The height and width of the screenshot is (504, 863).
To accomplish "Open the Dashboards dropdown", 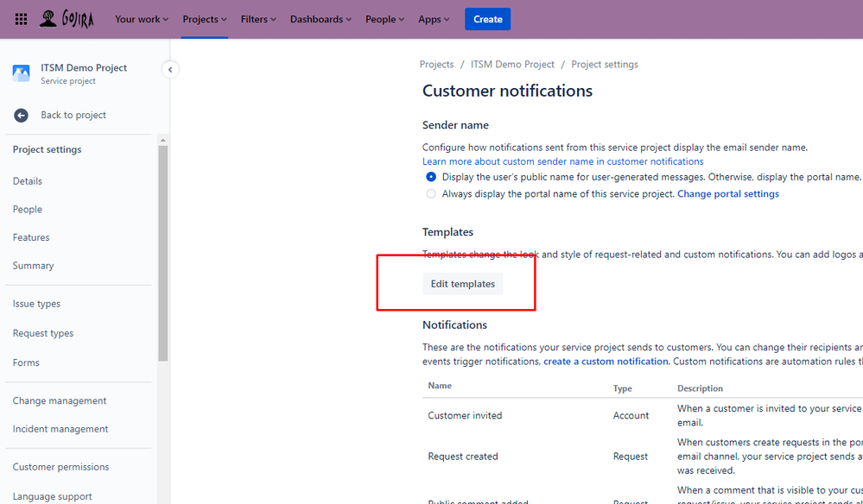I will [x=320, y=19].
